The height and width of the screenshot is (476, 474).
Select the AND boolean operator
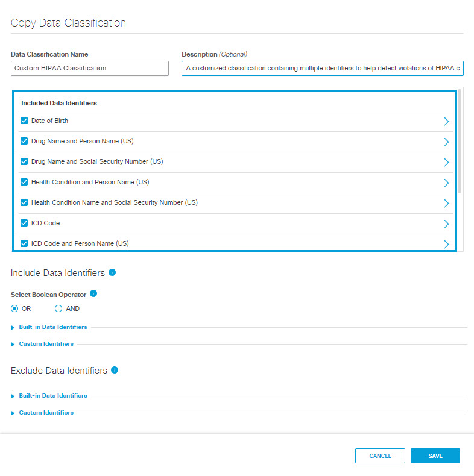tap(58, 308)
